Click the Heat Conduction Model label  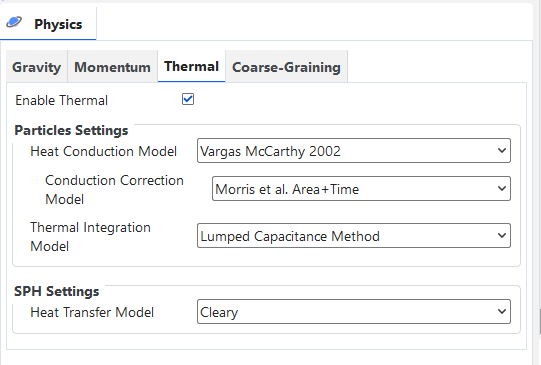[104, 151]
